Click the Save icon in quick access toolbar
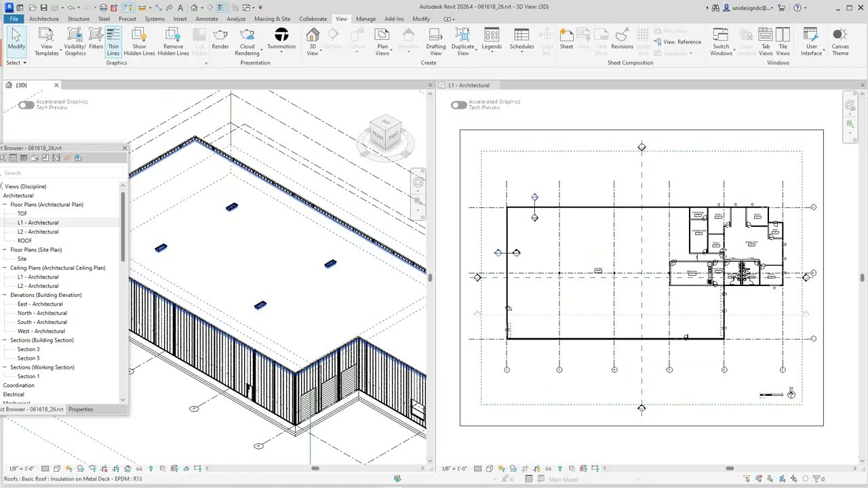The image size is (868, 488). pos(43,7)
